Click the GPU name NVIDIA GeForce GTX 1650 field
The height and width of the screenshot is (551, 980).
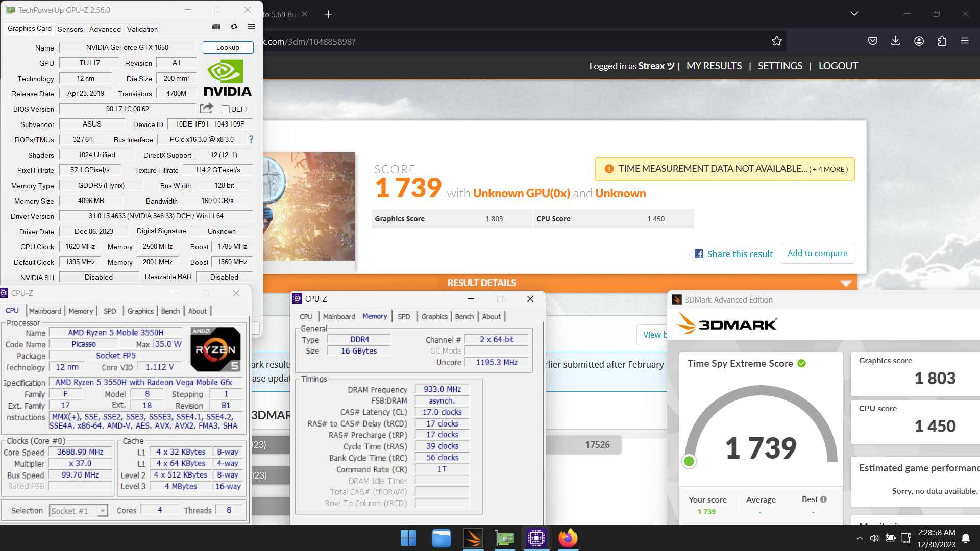click(x=127, y=47)
